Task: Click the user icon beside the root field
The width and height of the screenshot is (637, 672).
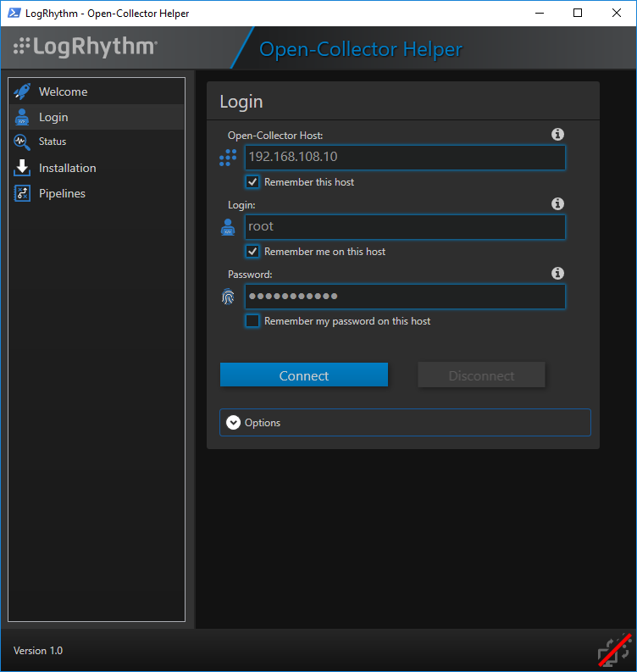Action: pyautogui.click(x=228, y=227)
